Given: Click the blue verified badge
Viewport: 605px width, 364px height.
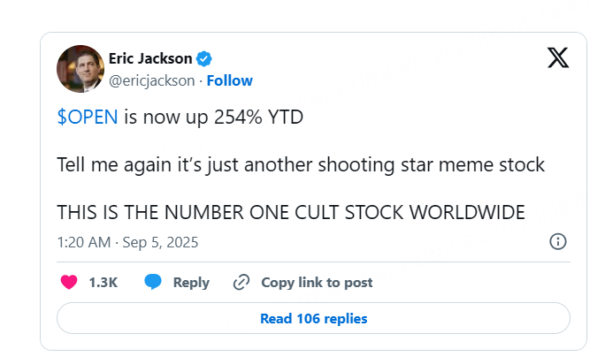Looking at the screenshot, I should click(204, 59).
